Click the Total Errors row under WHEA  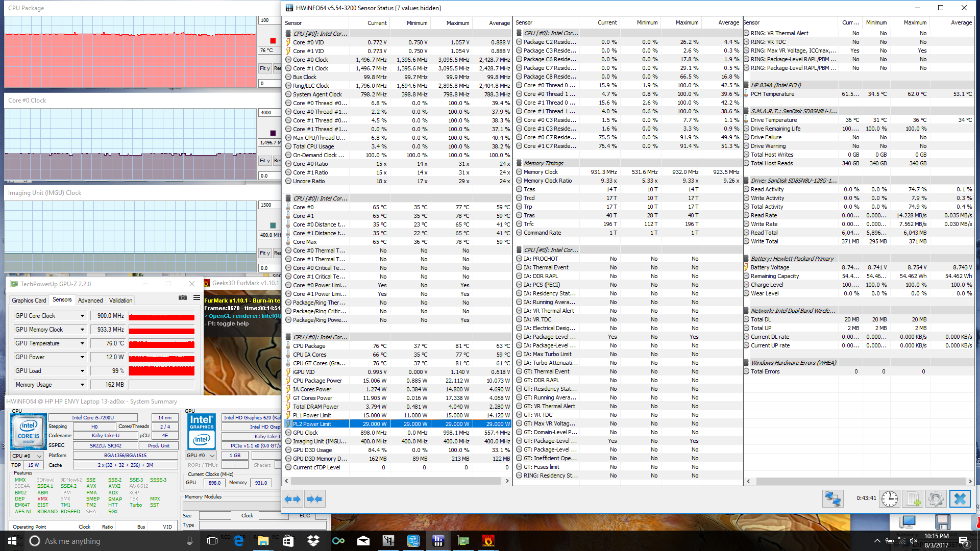click(x=859, y=371)
